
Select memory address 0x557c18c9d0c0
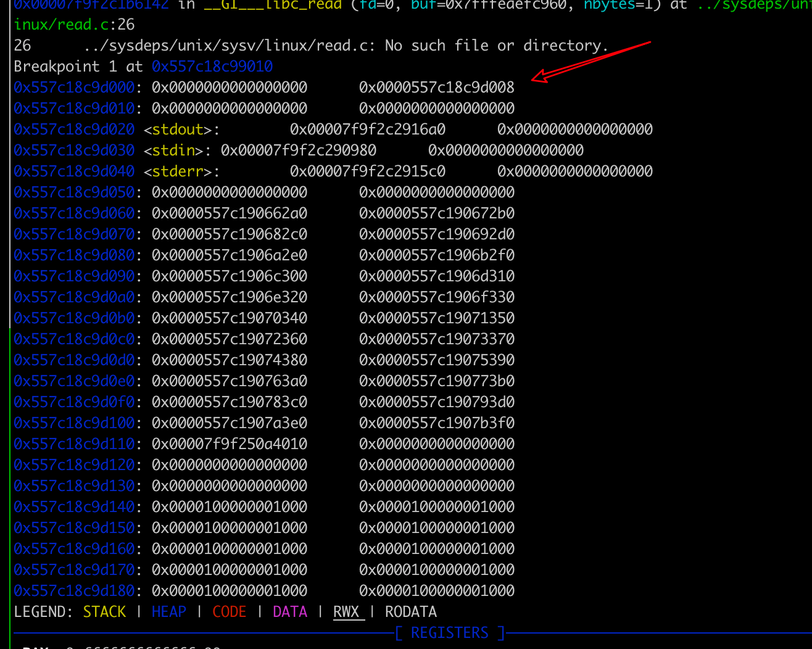click(74, 339)
